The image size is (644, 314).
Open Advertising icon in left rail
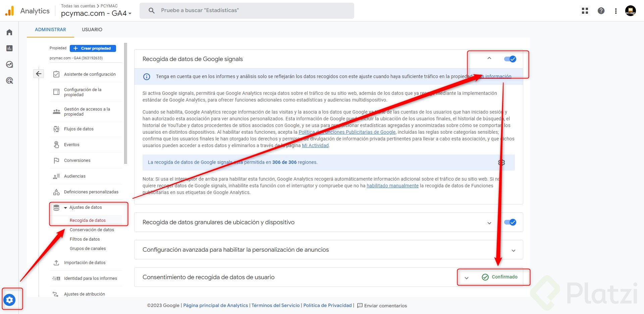tap(9, 80)
